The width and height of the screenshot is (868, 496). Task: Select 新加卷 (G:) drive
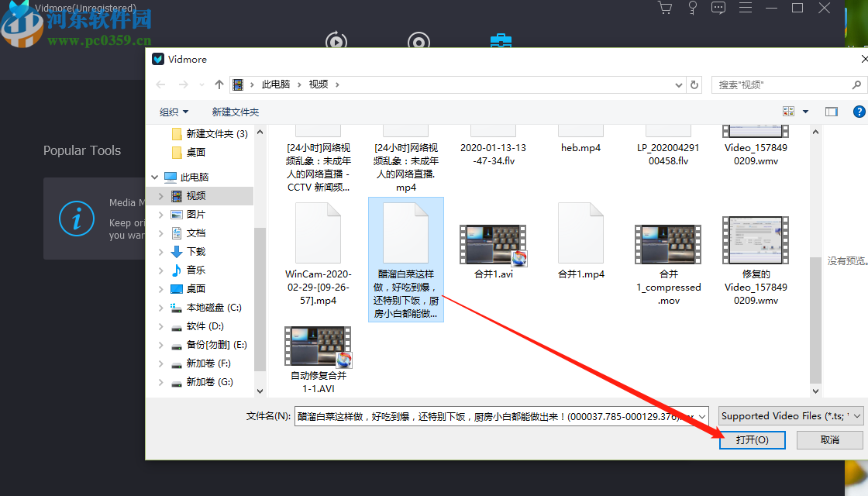(x=202, y=382)
